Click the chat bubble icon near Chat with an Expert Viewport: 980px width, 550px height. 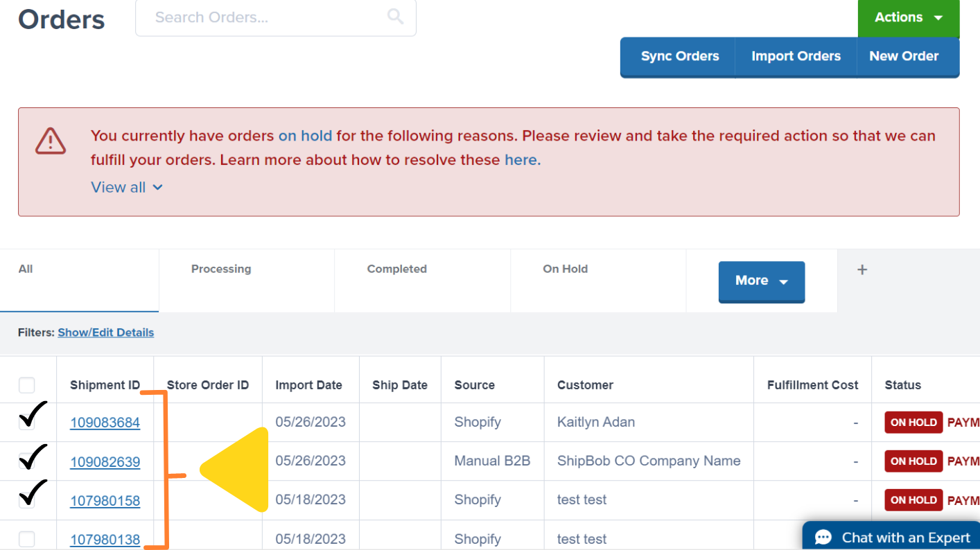(823, 537)
